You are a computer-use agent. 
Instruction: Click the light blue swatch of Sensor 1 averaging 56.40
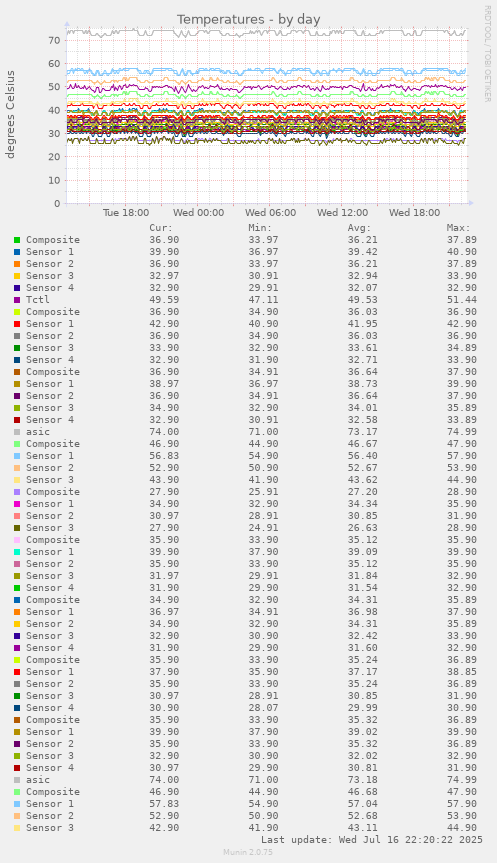(x=17, y=456)
